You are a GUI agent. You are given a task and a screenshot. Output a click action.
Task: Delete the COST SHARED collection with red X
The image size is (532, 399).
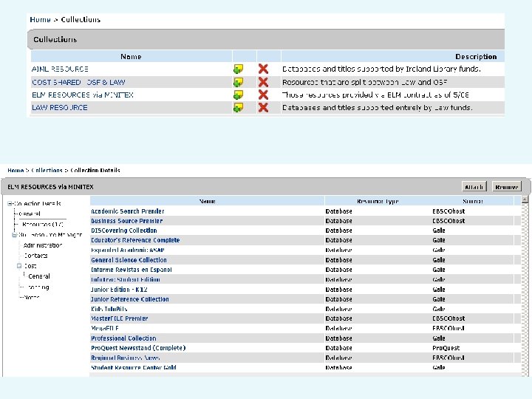[263, 82]
